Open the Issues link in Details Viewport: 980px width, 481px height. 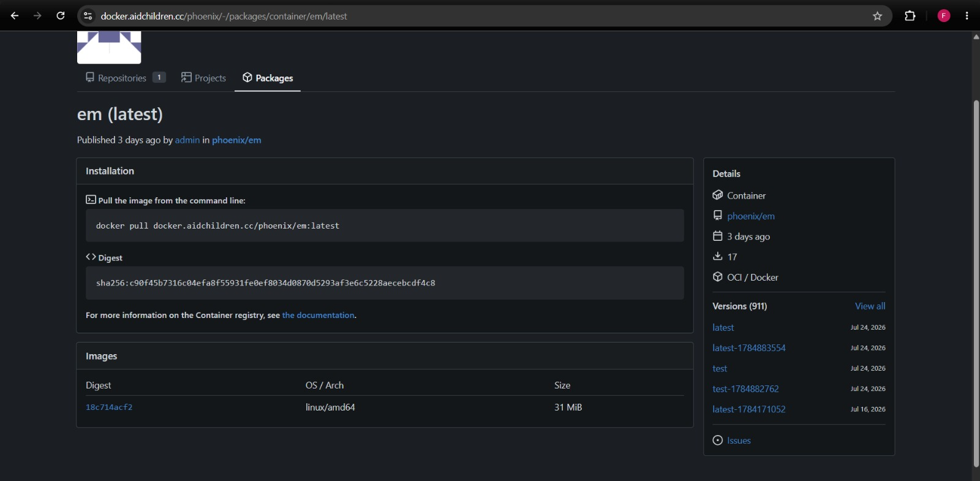[x=739, y=441]
